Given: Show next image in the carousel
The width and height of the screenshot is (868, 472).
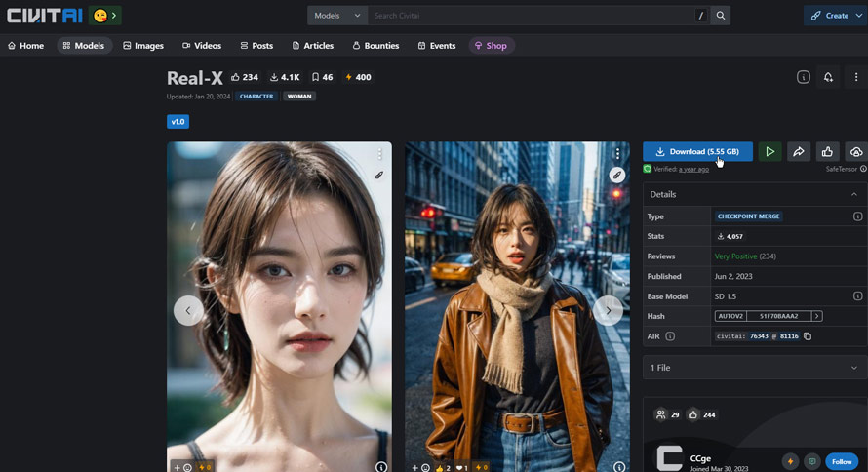Looking at the screenshot, I should tap(608, 310).
